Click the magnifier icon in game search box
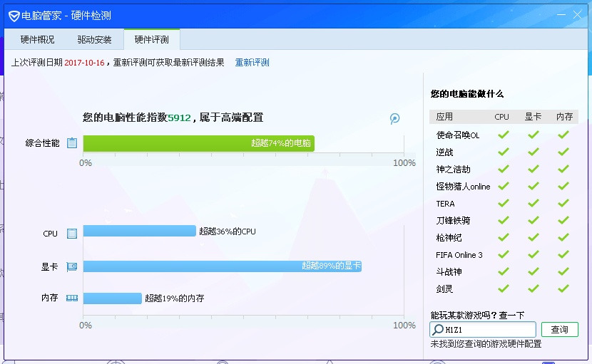Viewport: 592px width, 364px height. [438, 329]
